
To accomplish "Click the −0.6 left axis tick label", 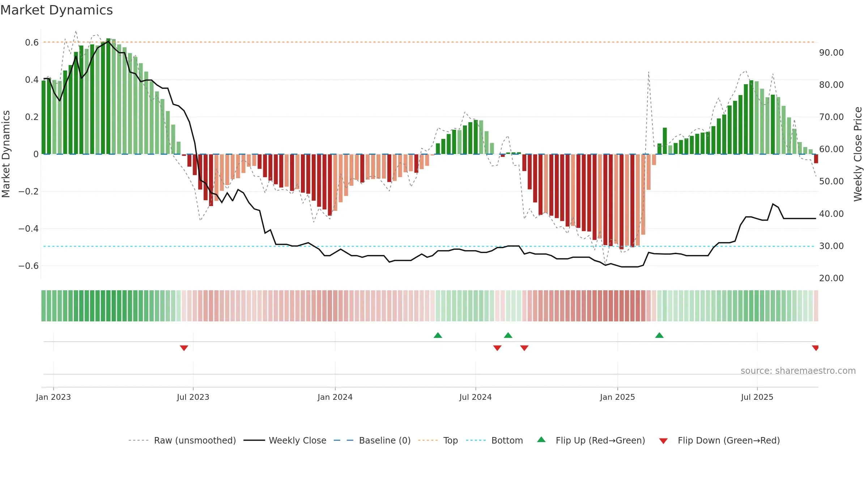I will (x=29, y=266).
